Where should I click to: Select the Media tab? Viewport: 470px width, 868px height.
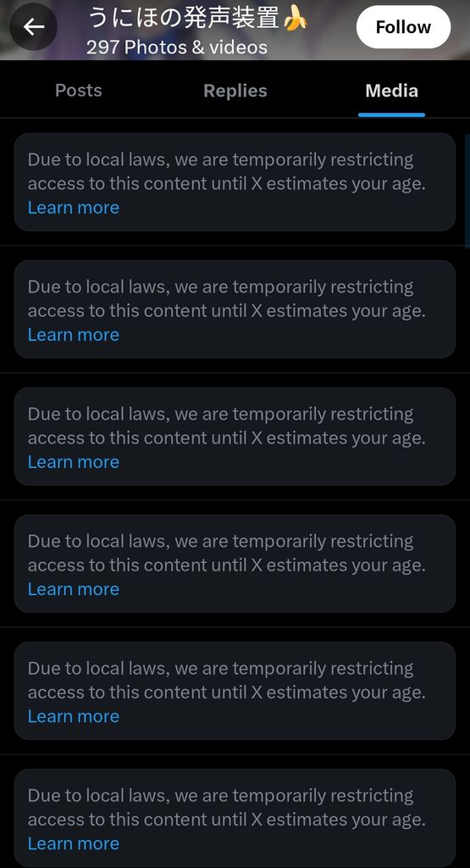point(391,90)
